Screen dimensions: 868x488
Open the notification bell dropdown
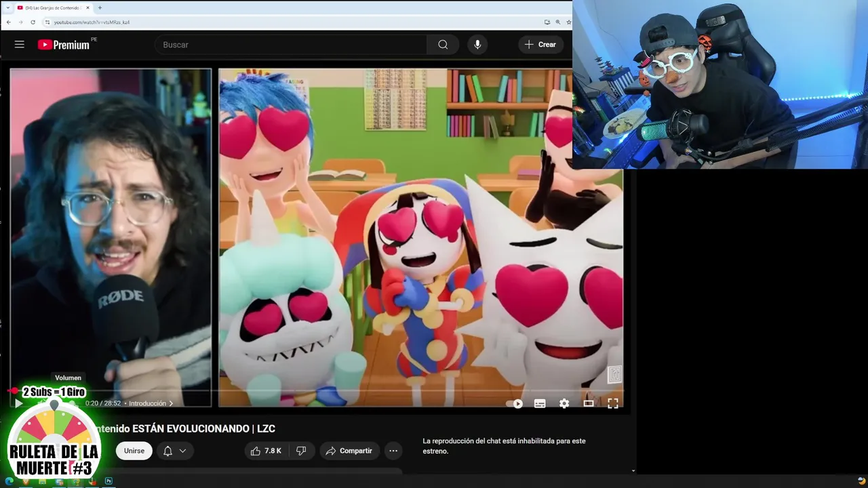tap(175, 451)
